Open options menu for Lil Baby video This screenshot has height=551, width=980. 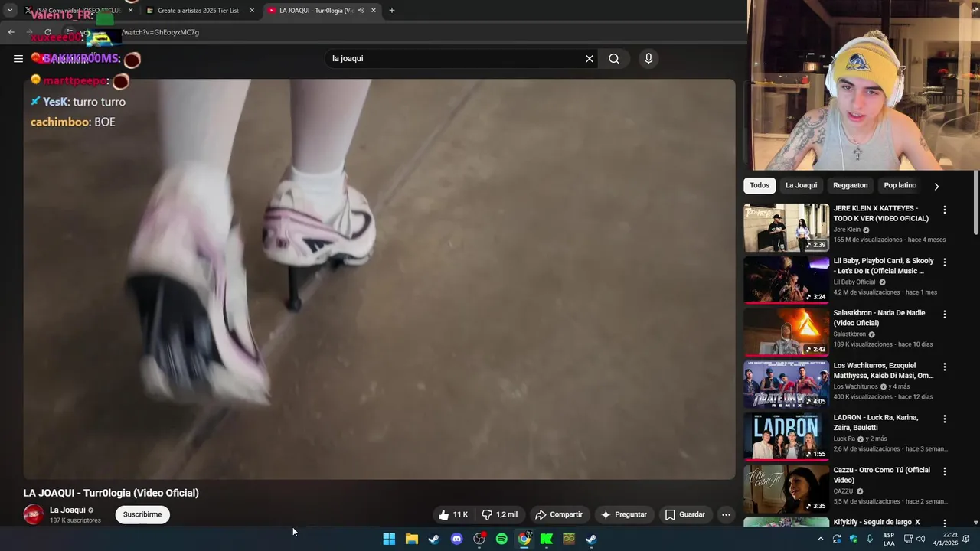click(x=944, y=262)
